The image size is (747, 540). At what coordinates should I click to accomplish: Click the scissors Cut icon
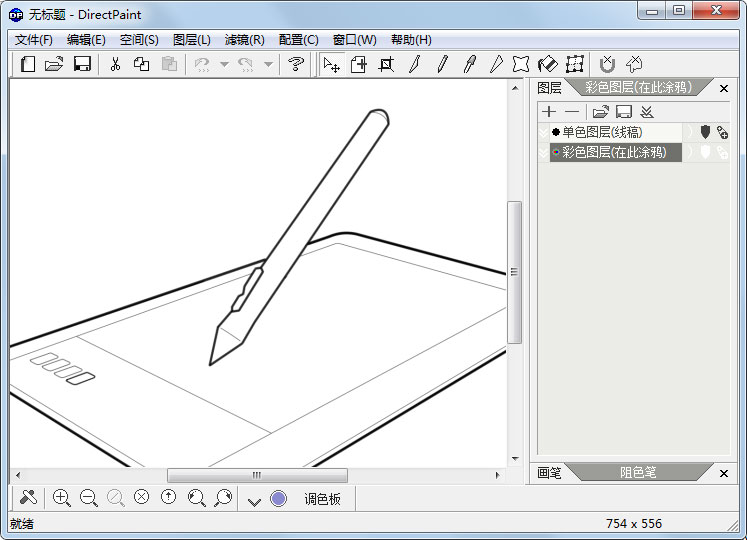[115, 64]
